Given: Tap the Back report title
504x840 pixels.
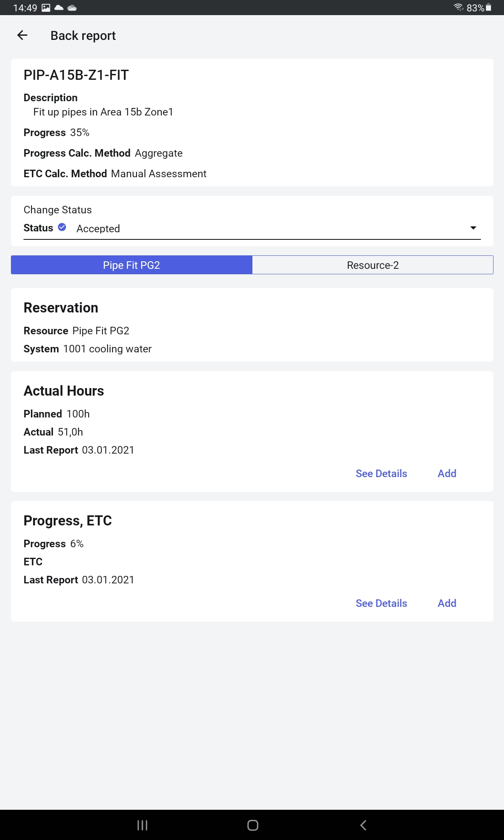Looking at the screenshot, I should (83, 36).
